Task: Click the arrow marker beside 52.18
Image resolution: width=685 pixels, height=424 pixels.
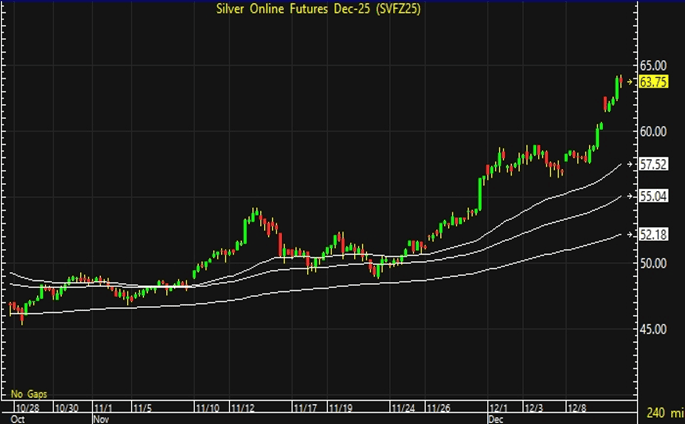Action: pyautogui.click(x=630, y=234)
